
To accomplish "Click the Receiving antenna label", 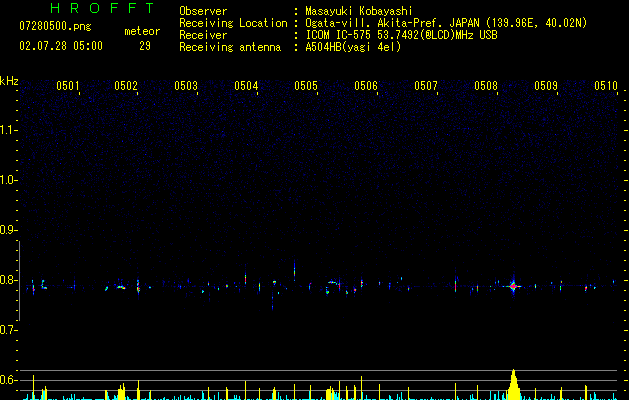I will (230, 47).
